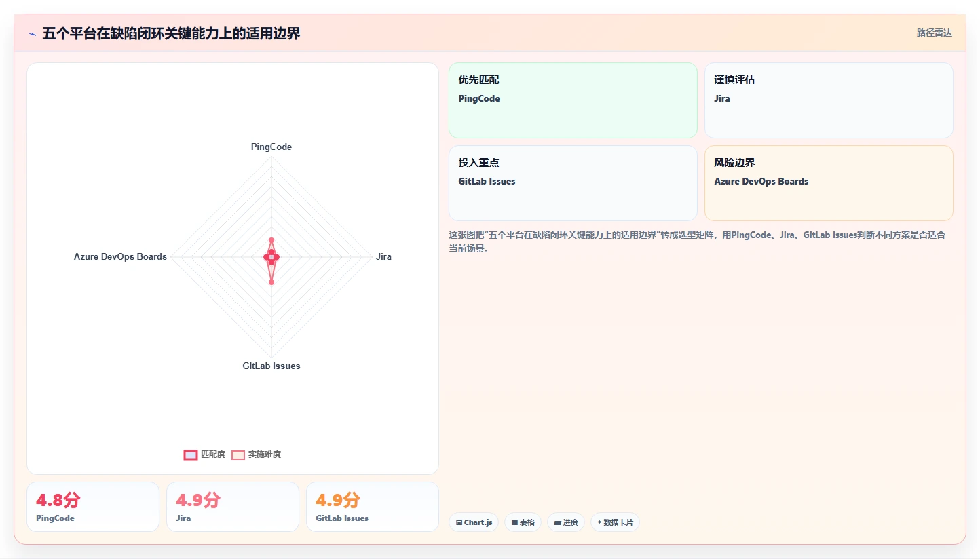
Task: Click the lightning icon beside the title
Action: click(32, 34)
